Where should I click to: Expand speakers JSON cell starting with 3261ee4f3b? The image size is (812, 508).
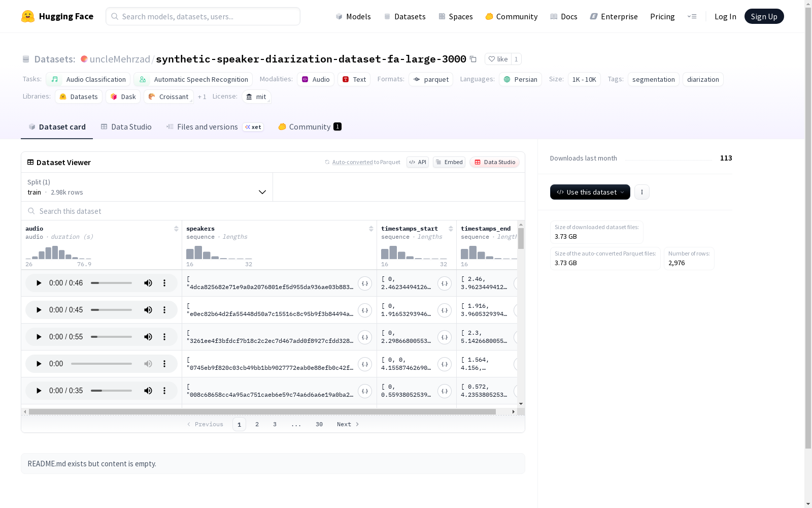pos(365,337)
